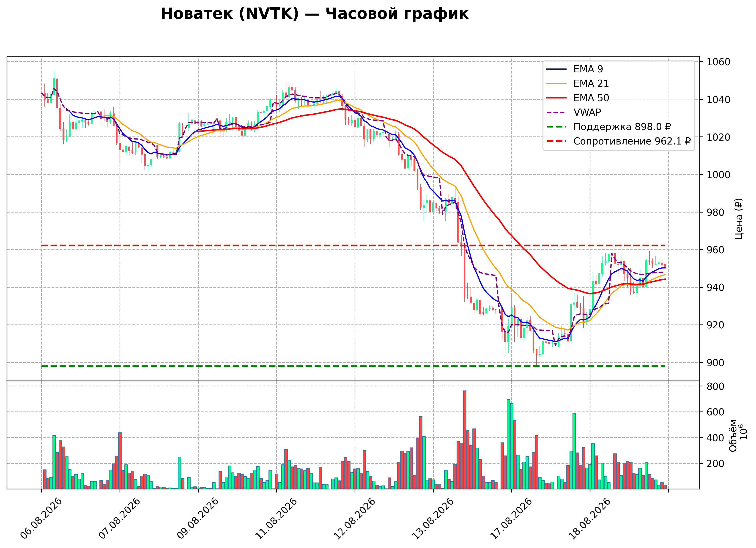
Task: Click the date label '11.08.2026'
Action: pos(276,519)
